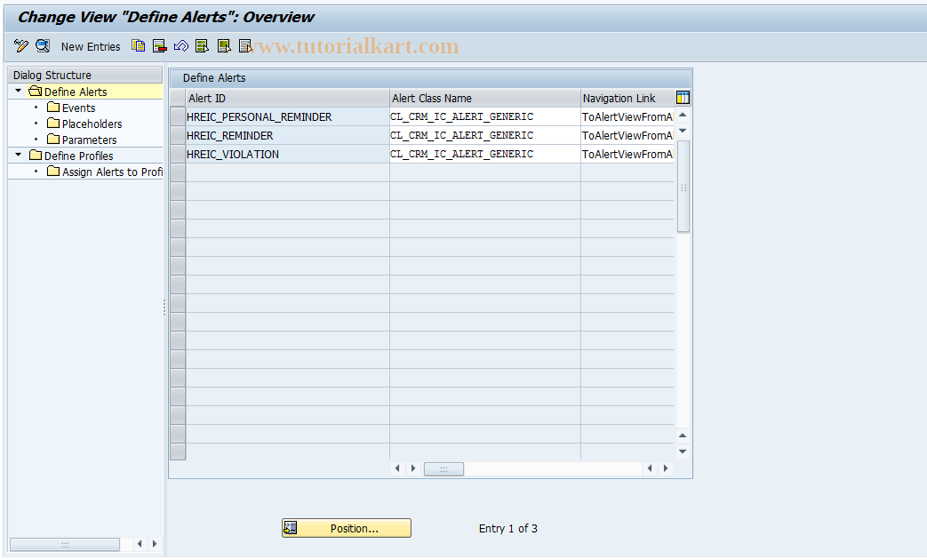The height and width of the screenshot is (560, 927).
Task: Click table bottom scroll down arrow
Action: coord(683,452)
